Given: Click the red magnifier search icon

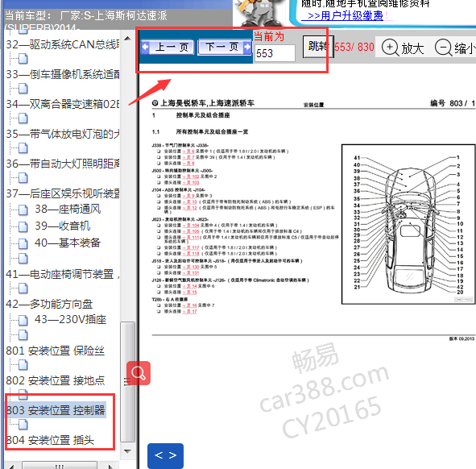Looking at the screenshot, I should point(139,373).
